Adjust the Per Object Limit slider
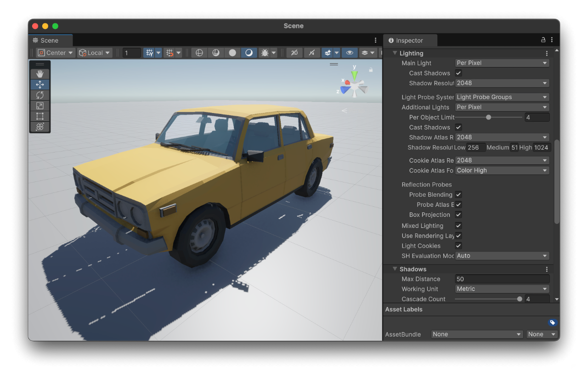 click(x=488, y=117)
